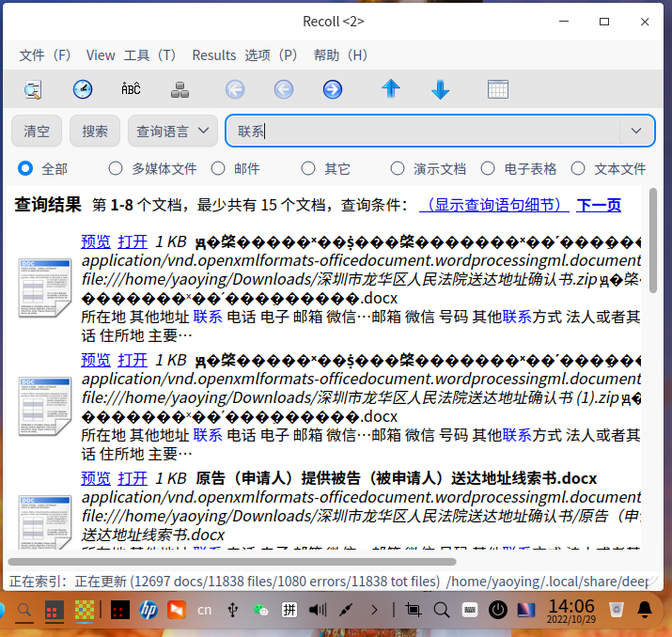Viewport: 672px width, 637px height.
Task: Go to the next results page arrow
Action: [332, 90]
